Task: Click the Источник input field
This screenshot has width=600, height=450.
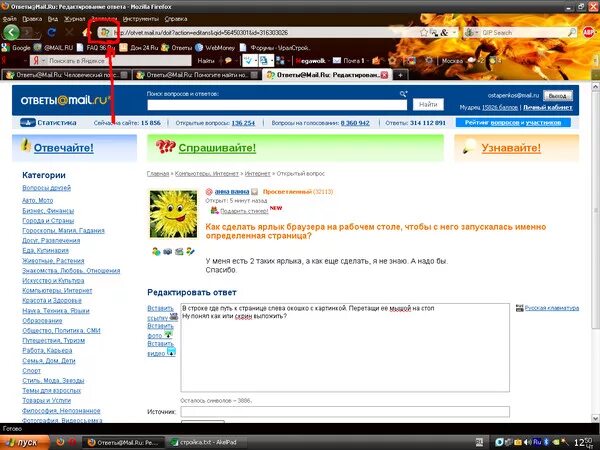Action: point(345,412)
